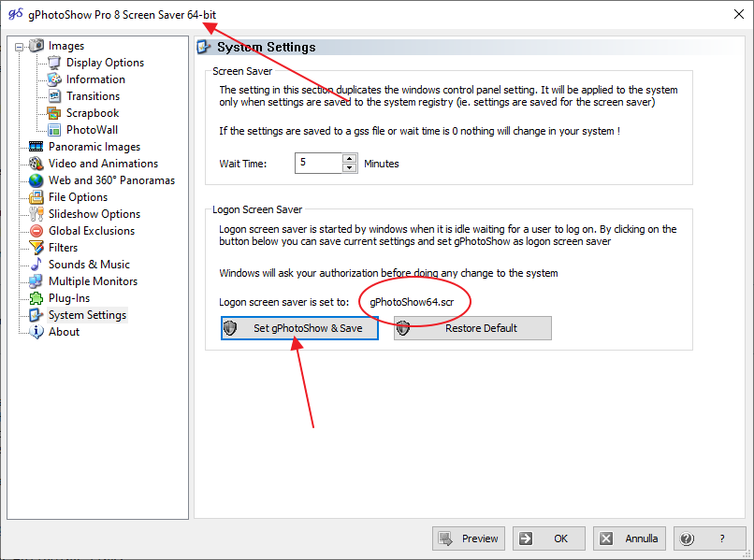The height and width of the screenshot is (560, 754).
Task: Open File Options page
Action: (x=78, y=197)
